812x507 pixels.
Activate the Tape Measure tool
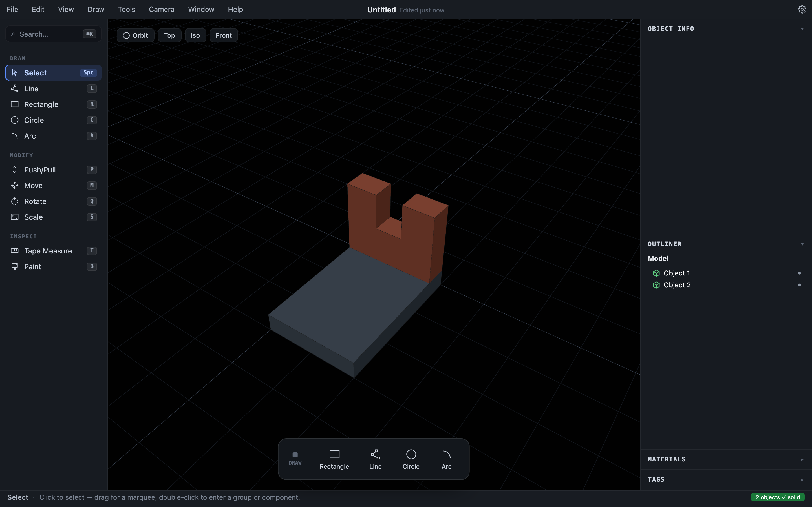tap(54, 251)
